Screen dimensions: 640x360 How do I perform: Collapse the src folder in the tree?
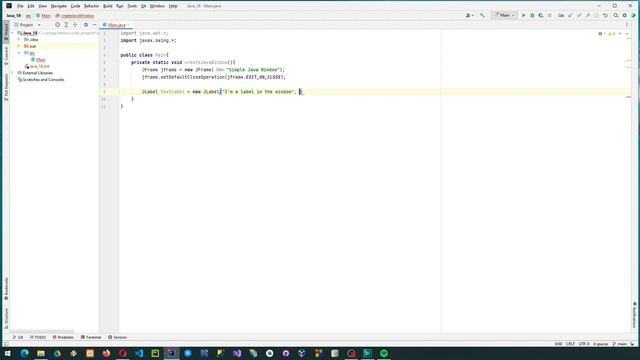pos(19,53)
